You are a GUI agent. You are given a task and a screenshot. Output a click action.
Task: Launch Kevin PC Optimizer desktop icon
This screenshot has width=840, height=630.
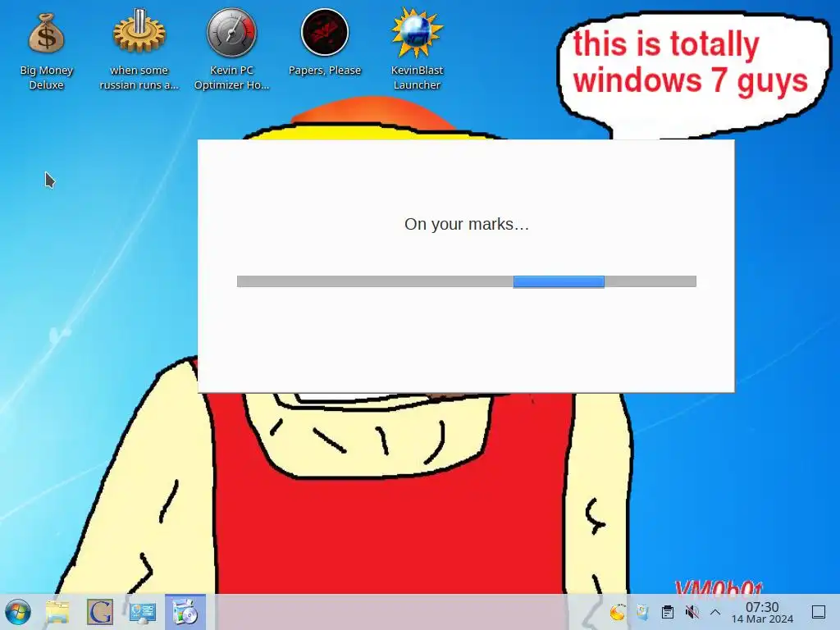click(x=231, y=49)
